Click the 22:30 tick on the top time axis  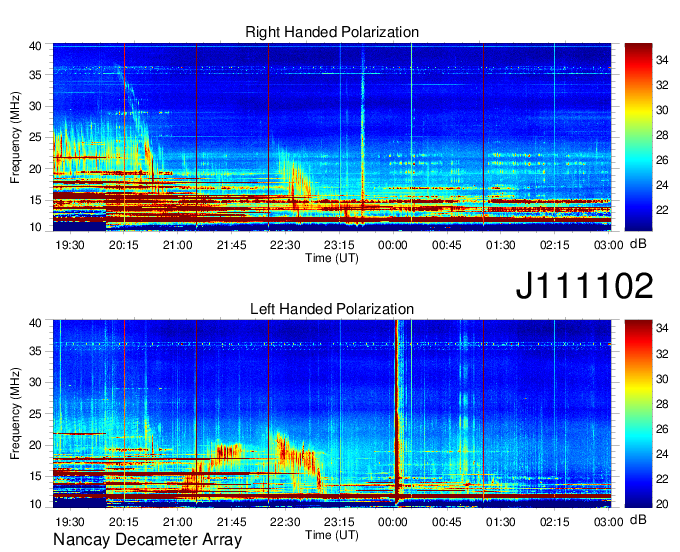[285, 245]
